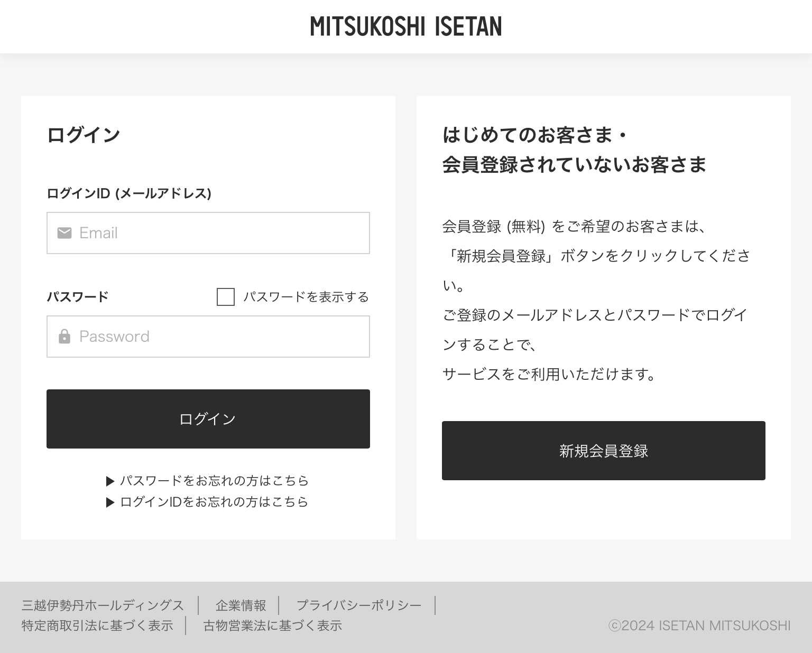Viewport: 812px width, 653px height.
Task: Click the MITSUKOSHI ISETAN logo
Action: [406, 26]
